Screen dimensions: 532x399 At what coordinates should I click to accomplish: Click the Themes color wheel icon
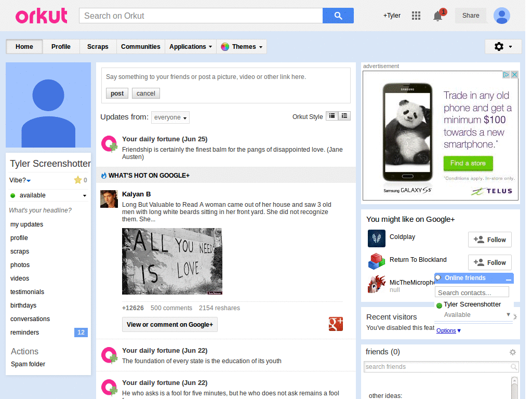tap(225, 47)
